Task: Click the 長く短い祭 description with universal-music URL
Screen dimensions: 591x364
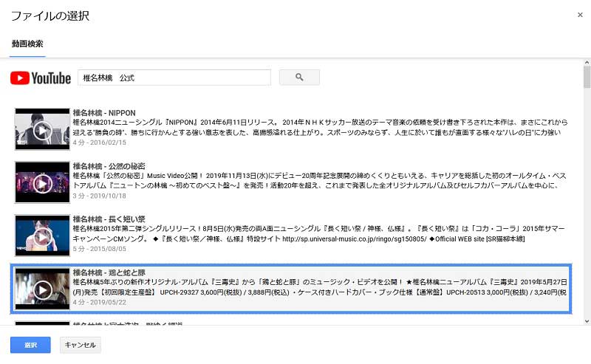Action: [319, 233]
